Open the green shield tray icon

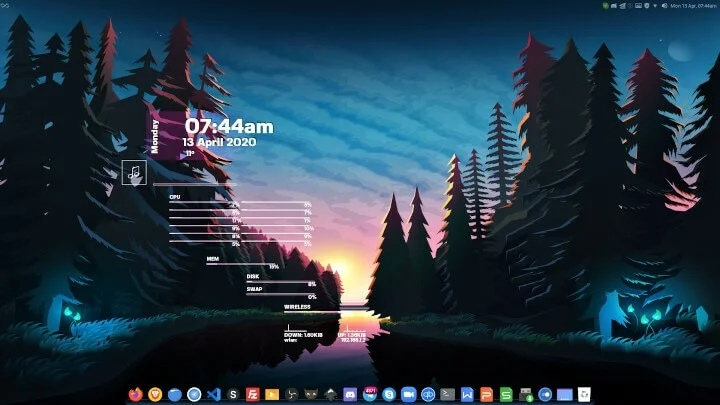coord(606,6)
